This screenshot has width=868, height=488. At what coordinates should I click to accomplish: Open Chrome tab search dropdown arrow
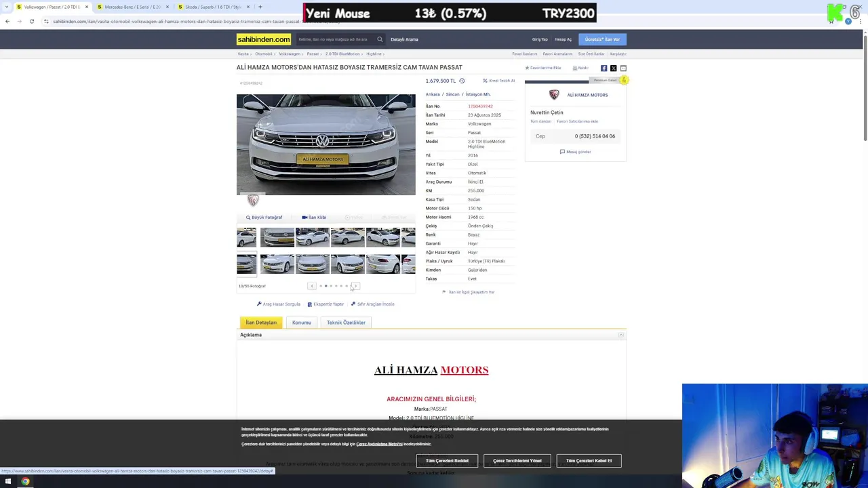coord(7,7)
